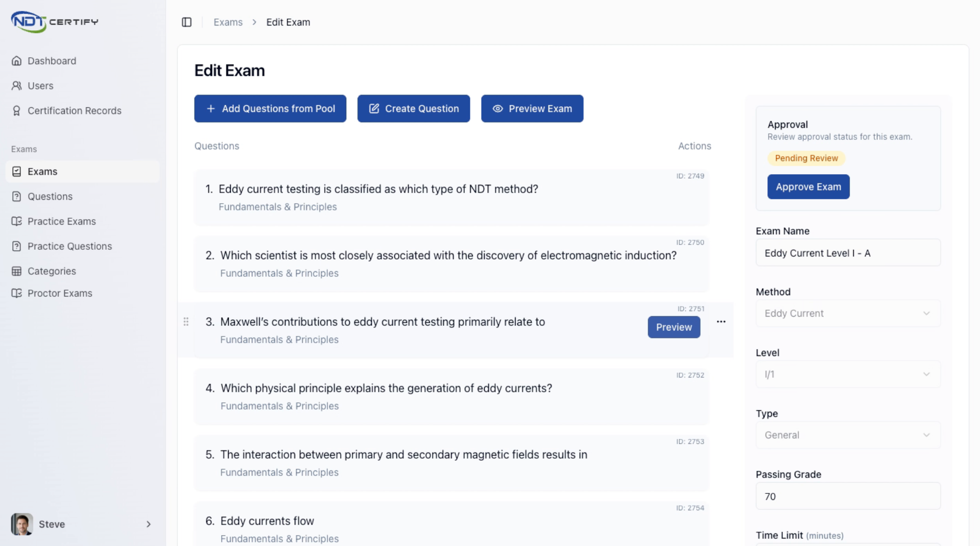The width and height of the screenshot is (980, 546).
Task: Select question 1 about NDT method classification
Action: coord(451,198)
